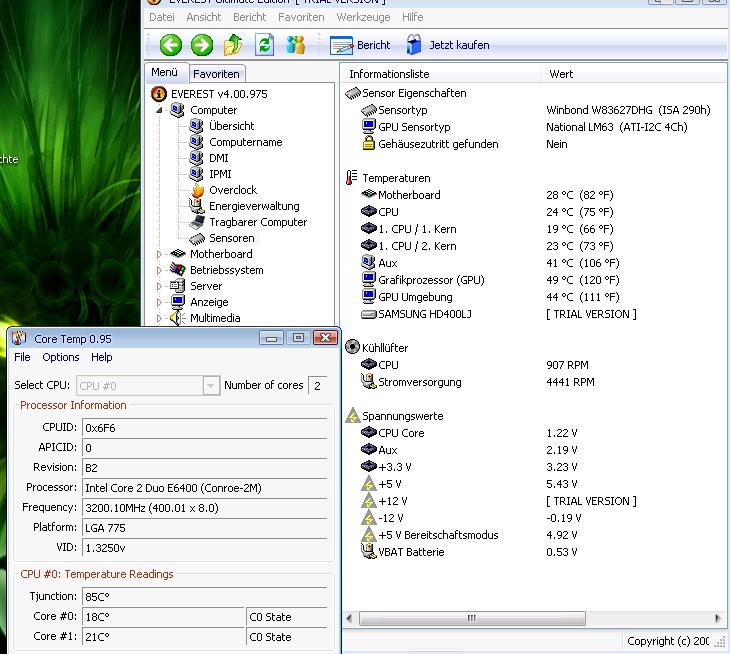Click the Energieverwaltung icon

click(x=196, y=206)
